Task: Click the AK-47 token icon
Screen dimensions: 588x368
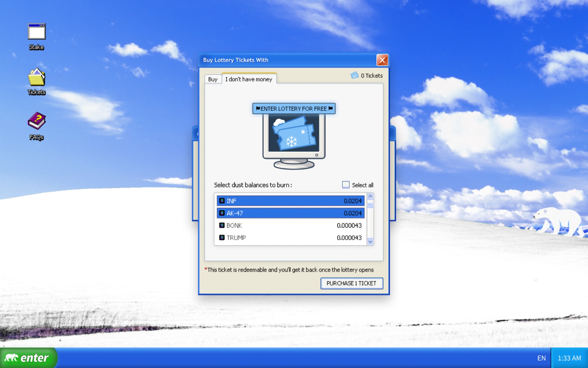Action: (222, 213)
